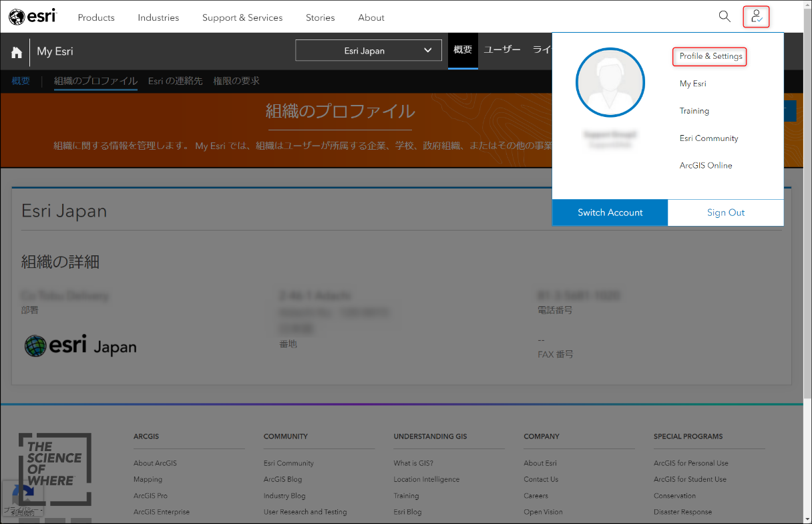Open Location Intelligence footer link

[427, 479]
